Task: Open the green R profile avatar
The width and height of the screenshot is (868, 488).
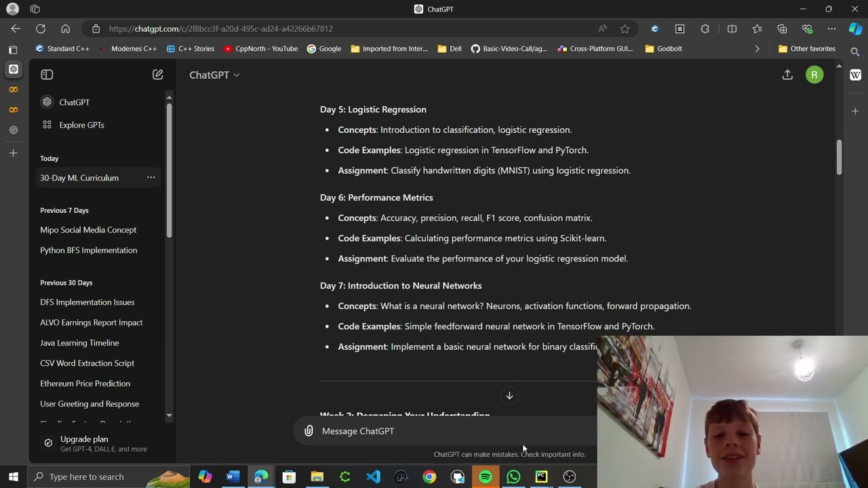Action: [x=814, y=75]
